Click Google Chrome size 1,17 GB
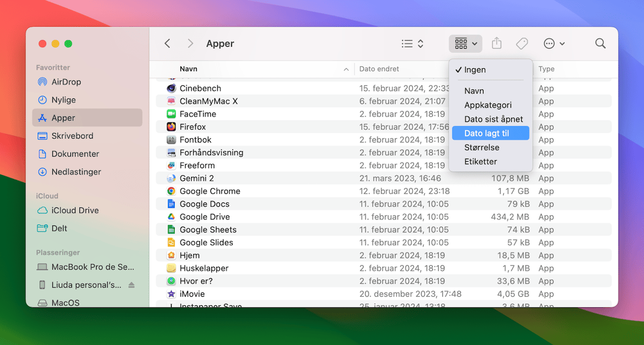 coord(514,191)
